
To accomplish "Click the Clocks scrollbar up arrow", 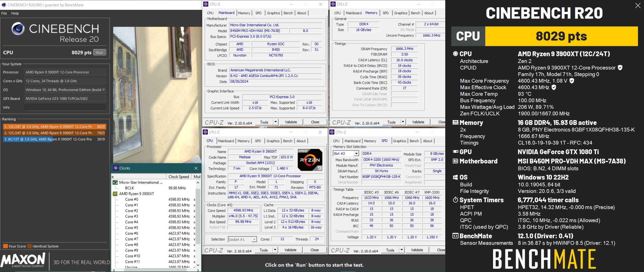I will [198, 182].
